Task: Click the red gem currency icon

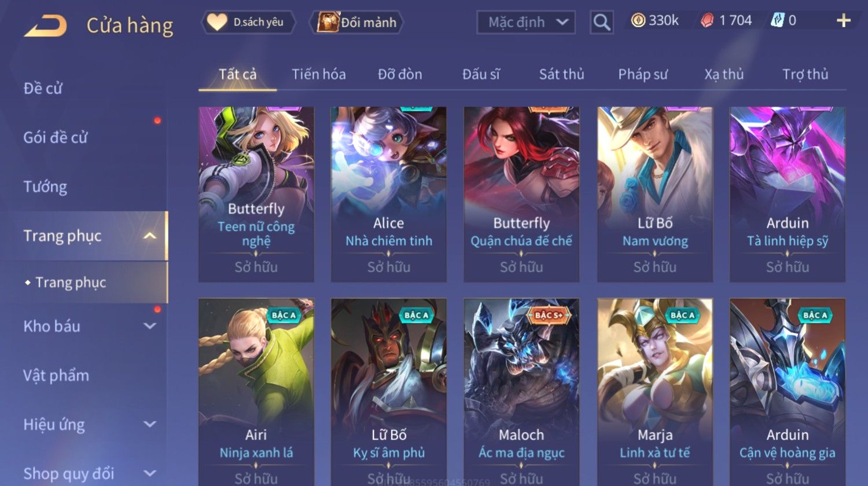Action: (707, 21)
